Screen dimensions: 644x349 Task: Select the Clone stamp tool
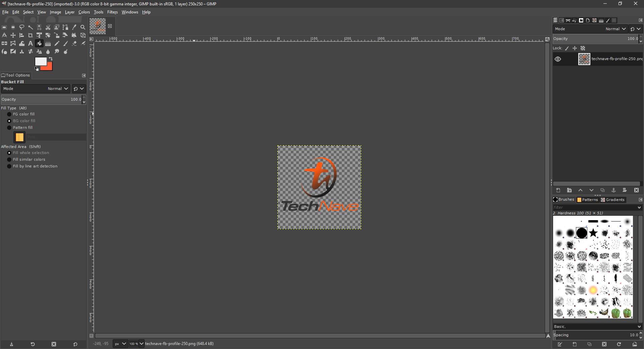coord(22,51)
